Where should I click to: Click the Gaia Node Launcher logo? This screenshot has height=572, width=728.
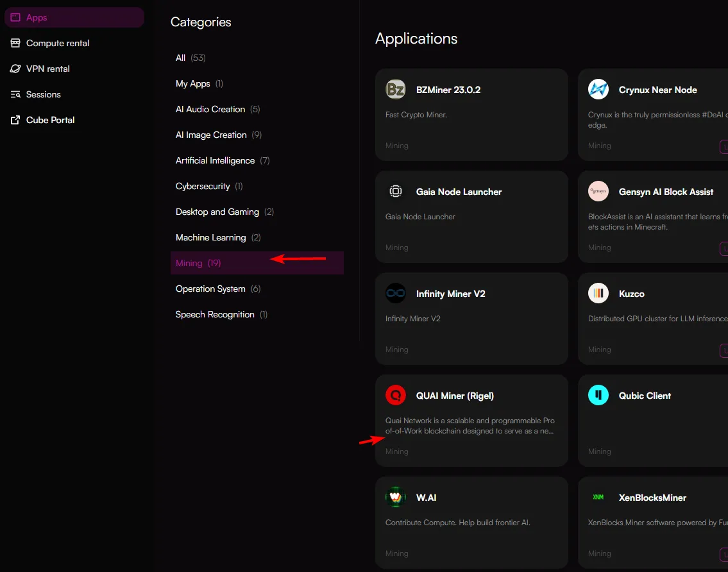(x=396, y=191)
